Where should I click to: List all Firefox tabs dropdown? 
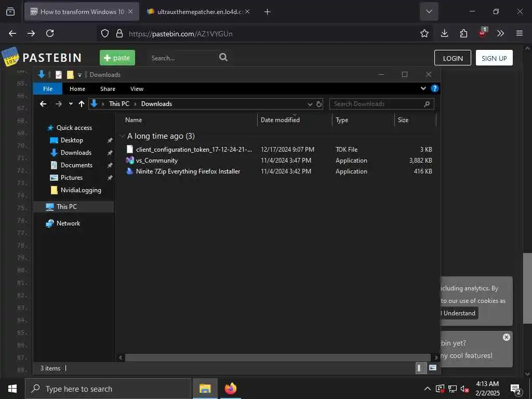(429, 11)
